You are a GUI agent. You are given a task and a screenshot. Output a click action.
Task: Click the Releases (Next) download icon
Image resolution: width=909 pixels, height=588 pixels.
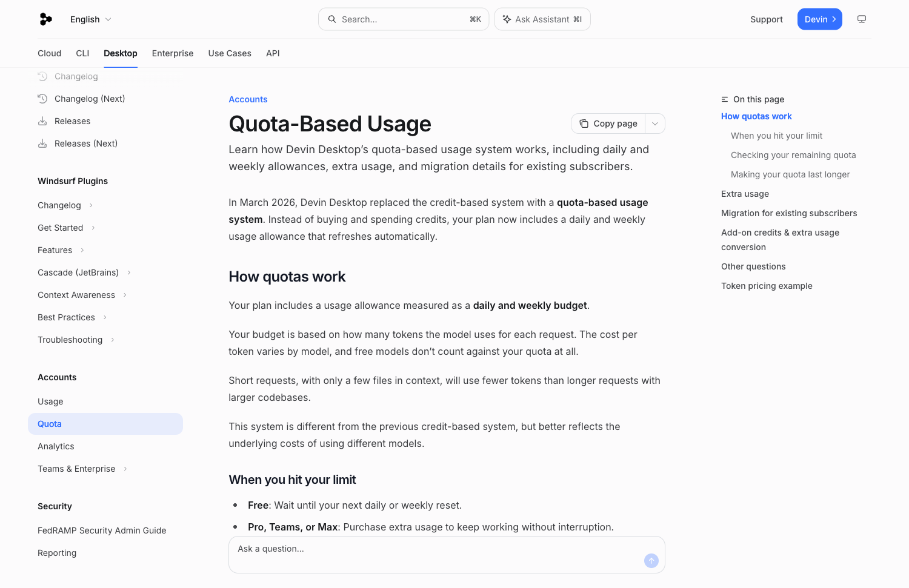click(42, 144)
